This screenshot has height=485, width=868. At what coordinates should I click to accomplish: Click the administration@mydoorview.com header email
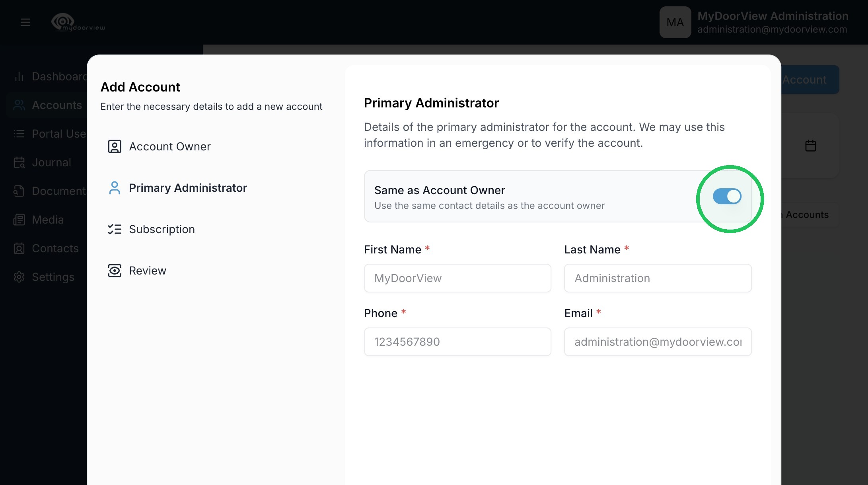click(772, 29)
